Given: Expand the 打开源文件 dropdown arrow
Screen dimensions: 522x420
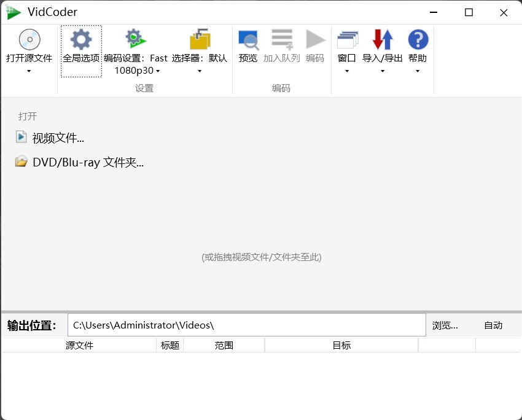Looking at the screenshot, I should pos(29,71).
